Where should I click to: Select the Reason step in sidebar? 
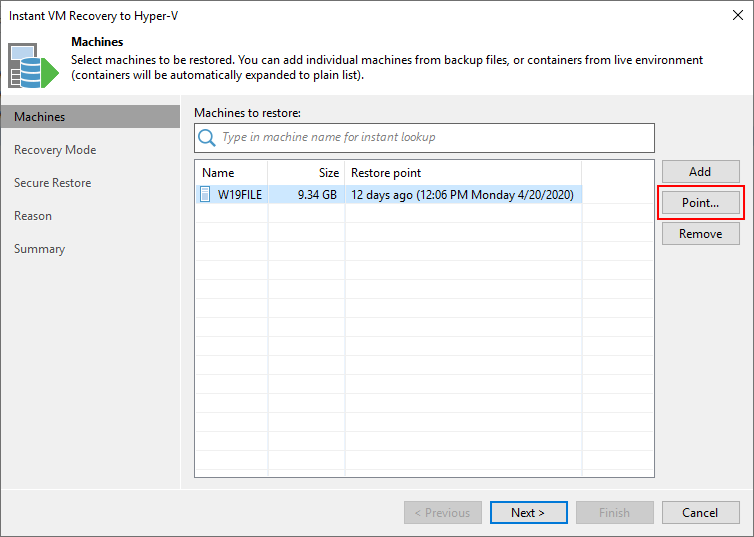coord(33,216)
